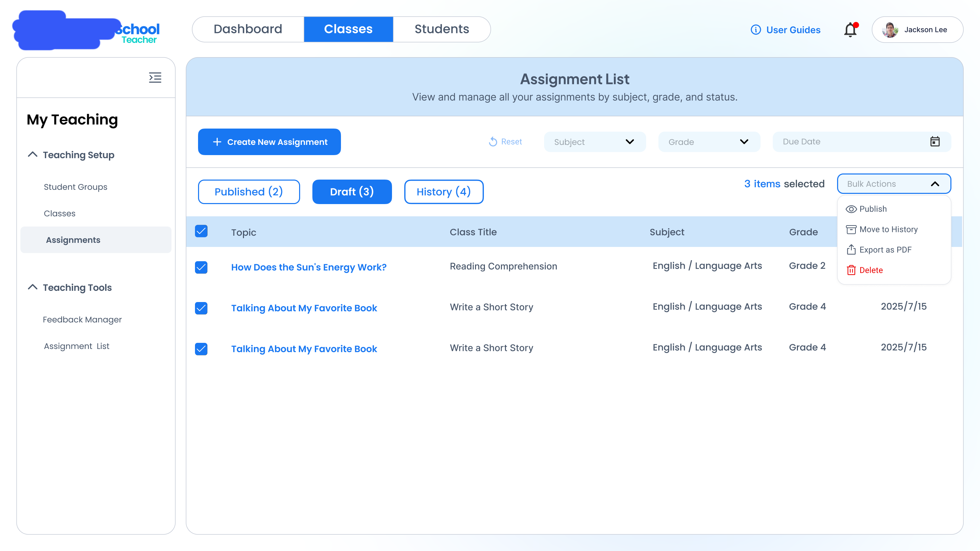Click Grade column header
Screen dimensions: 980x551
click(x=803, y=232)
